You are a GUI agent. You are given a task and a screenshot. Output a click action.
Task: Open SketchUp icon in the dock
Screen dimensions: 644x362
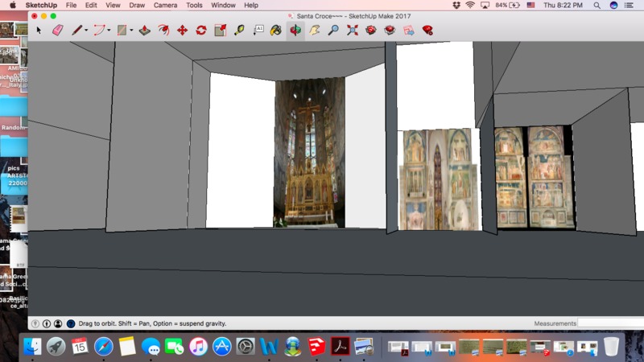(x=316, y=347)
